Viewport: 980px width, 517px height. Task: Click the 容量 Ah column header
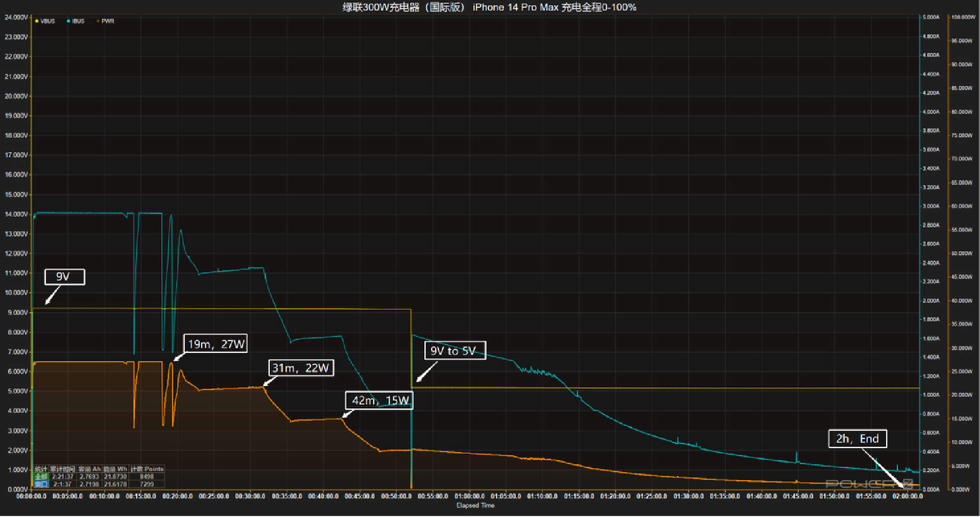pos(89,469)
